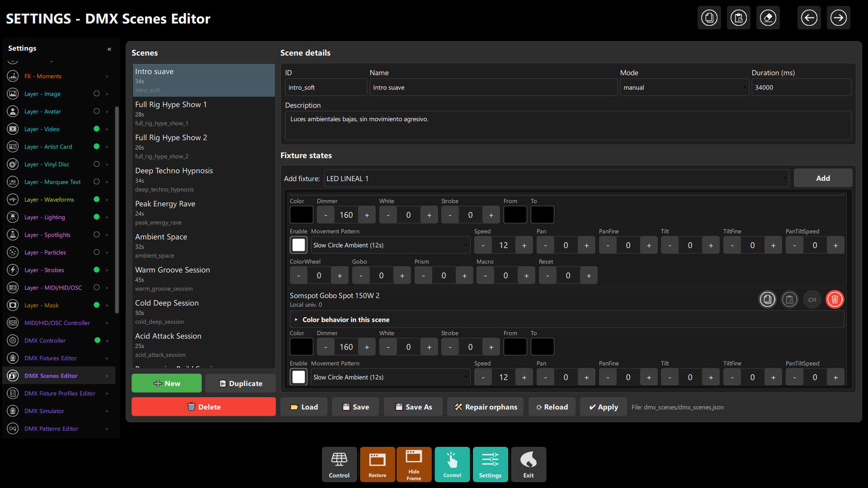This screenshot has height=488, width=868.
Task: Collapse DMX Controller section chevron
Action: pos(107,341)
